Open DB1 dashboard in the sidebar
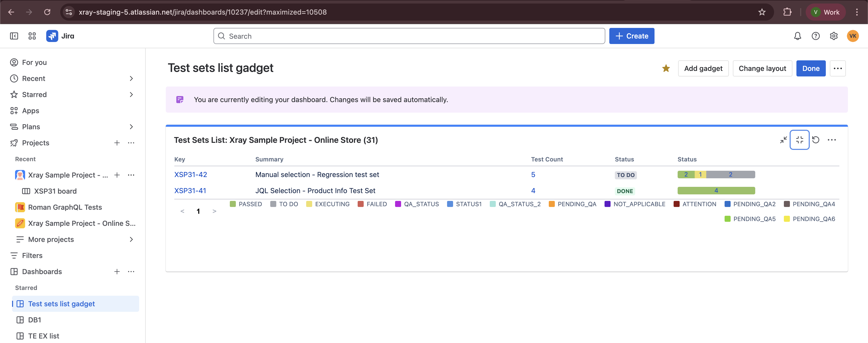The width and height of the screenshot is (868, 343). pyautogui.click(x=34, y=320)
